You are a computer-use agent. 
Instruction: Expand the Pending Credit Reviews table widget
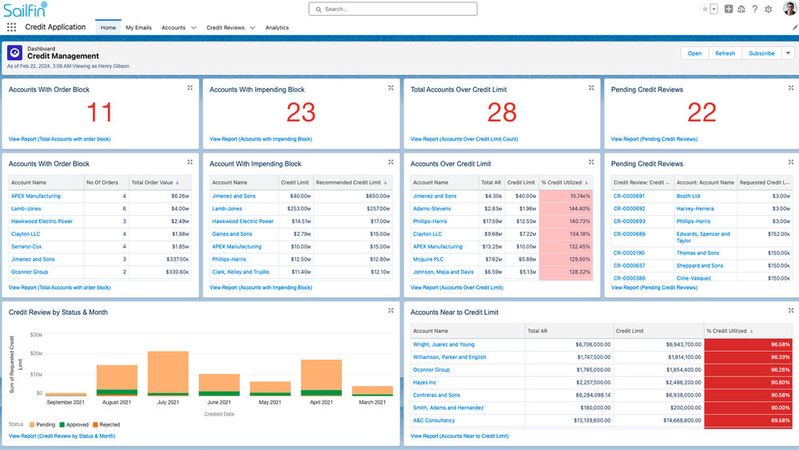tap(791, 162)
